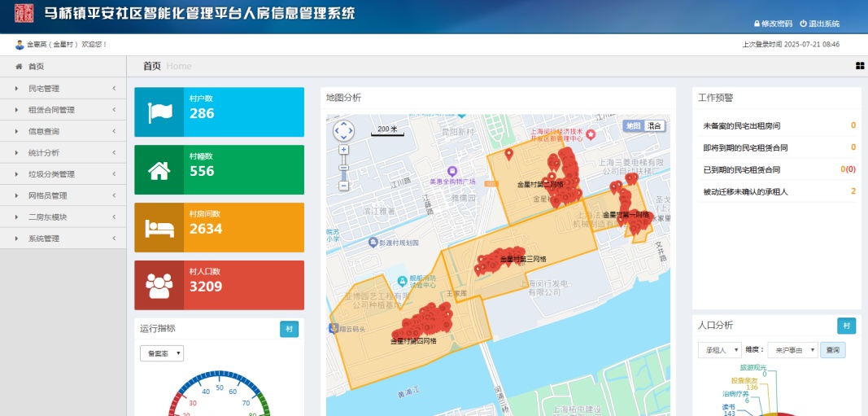Open the 承租人 dropdown in 人口分析
The image size is (868, 416).
pyautogui.click(x=720, y=350)
